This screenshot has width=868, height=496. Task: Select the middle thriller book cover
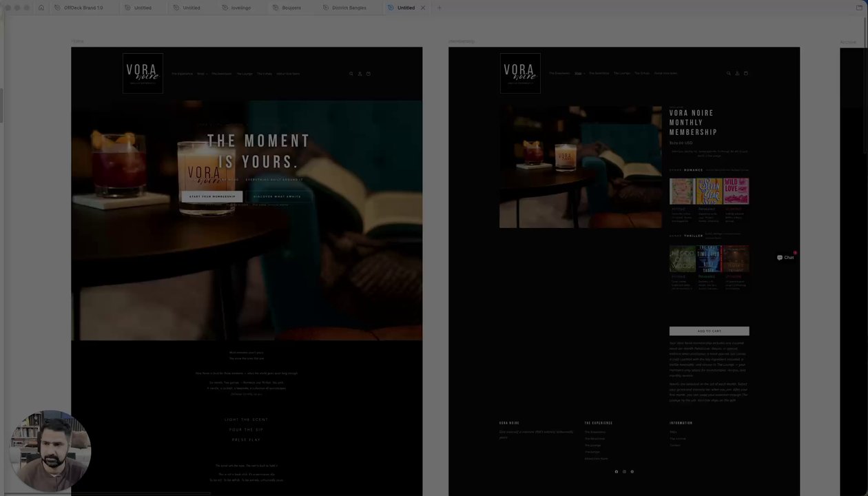pyautogui.click(x=709, y=259)
